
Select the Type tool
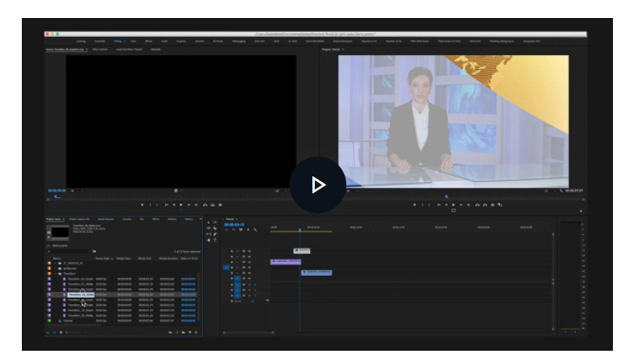point(215,240)
